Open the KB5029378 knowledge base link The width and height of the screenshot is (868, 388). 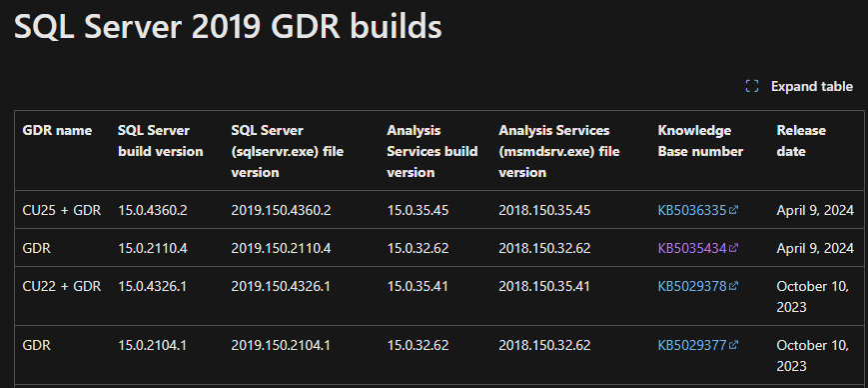tap(691, 287)
